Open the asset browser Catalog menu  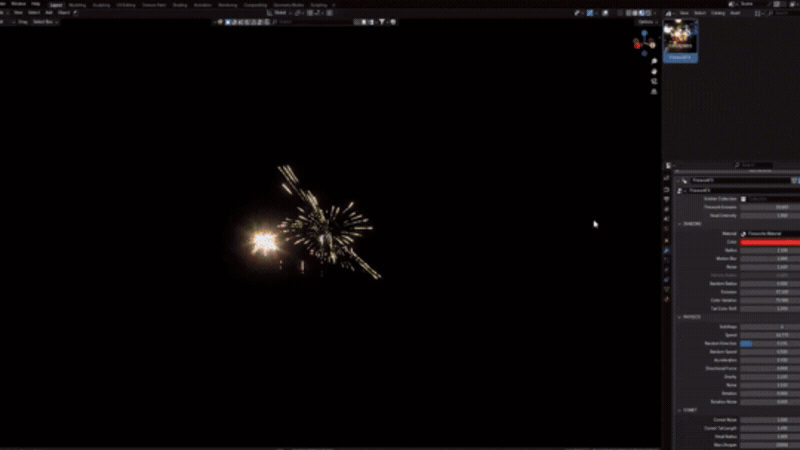(x=718, y=13)
